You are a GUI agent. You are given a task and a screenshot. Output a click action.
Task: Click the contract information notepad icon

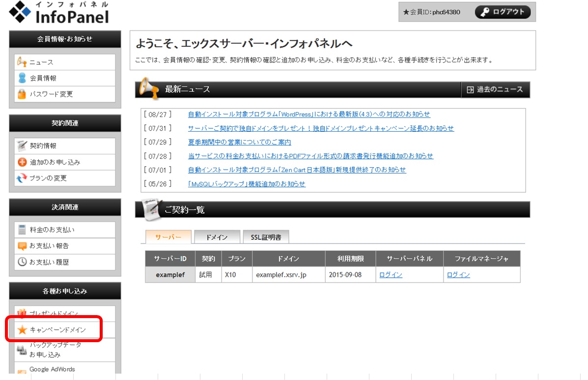pos(22,146)
